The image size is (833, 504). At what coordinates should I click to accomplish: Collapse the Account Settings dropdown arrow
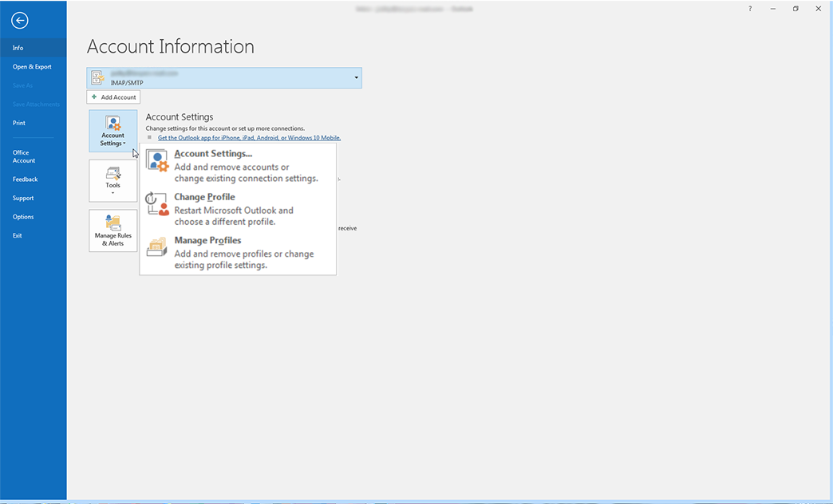click(124, 144)
